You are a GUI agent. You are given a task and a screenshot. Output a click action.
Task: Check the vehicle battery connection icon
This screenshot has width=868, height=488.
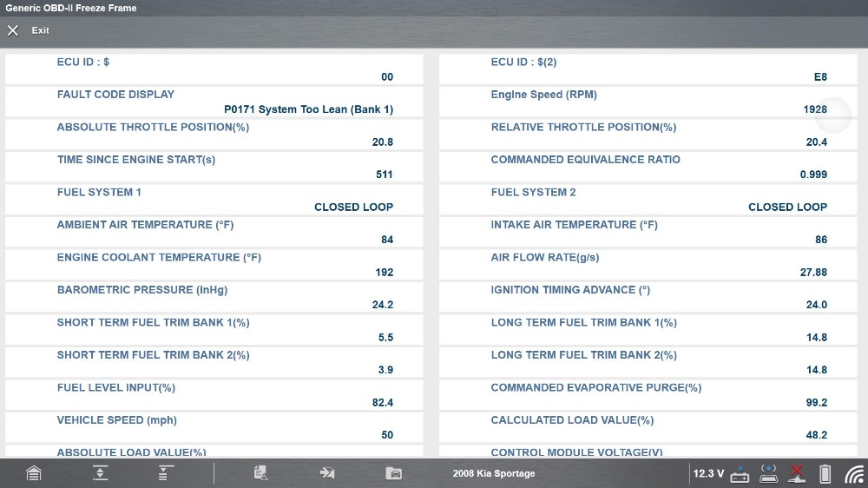tap(740, 473)
